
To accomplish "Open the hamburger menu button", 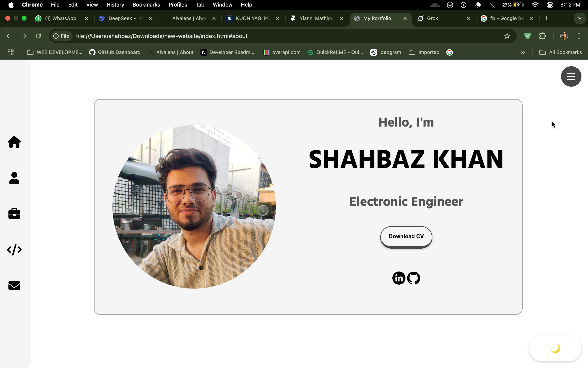I will click(571, 76).
